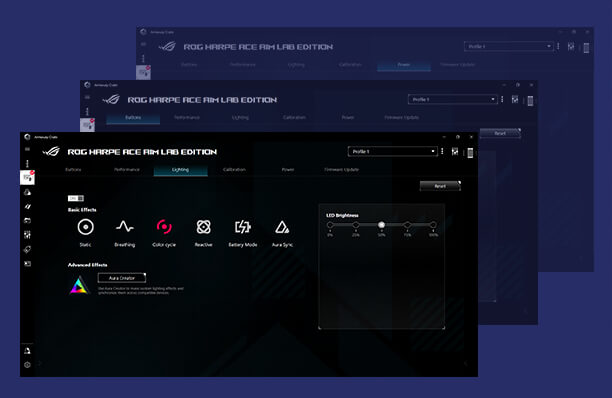Select the Color cycle effect icon
This screenshot has width=612, height=398.
164,227
